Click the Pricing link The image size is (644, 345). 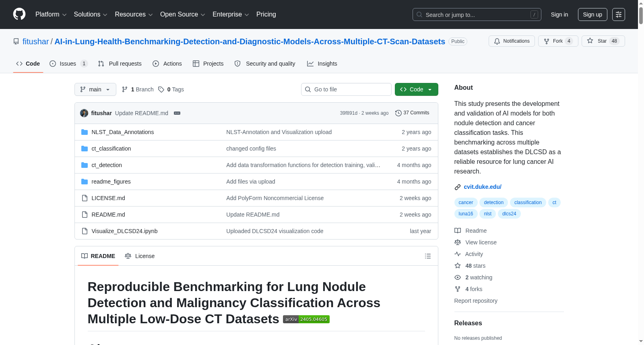point(266,14)
